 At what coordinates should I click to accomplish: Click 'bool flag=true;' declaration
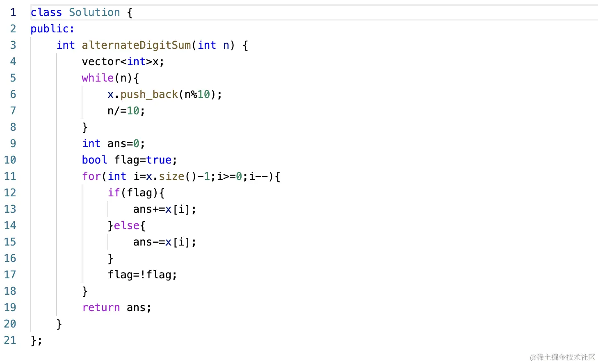(x=130, y=160)
